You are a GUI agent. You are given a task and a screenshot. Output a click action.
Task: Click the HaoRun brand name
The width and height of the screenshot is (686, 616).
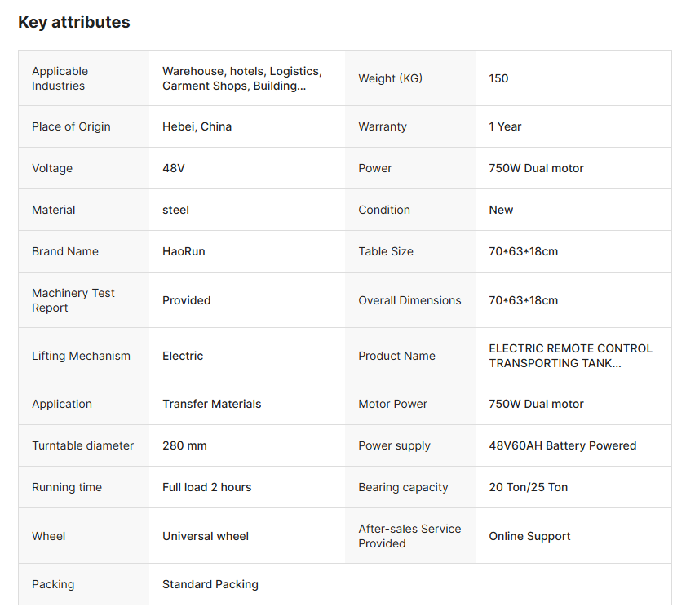click(184, 251)
